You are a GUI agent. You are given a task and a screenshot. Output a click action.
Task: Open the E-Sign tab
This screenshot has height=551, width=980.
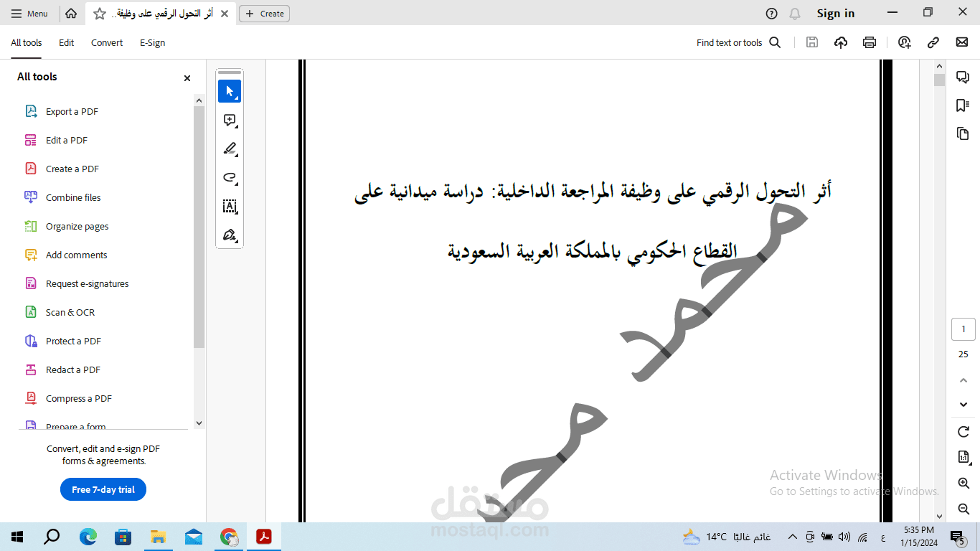153,43
